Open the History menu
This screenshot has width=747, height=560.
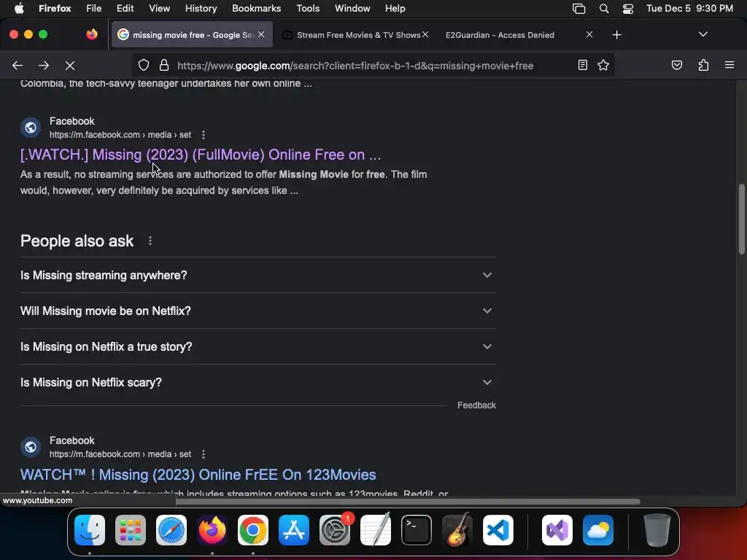[x=201, y=8]
